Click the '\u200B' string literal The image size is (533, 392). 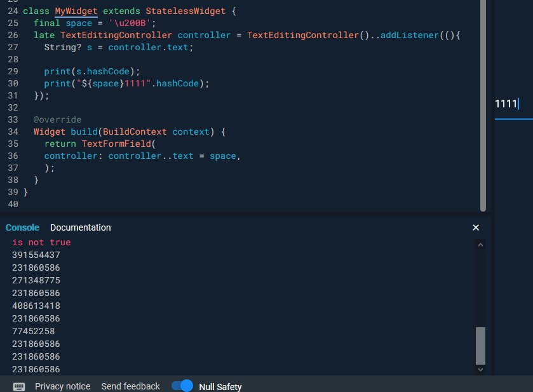click(130, 23)
